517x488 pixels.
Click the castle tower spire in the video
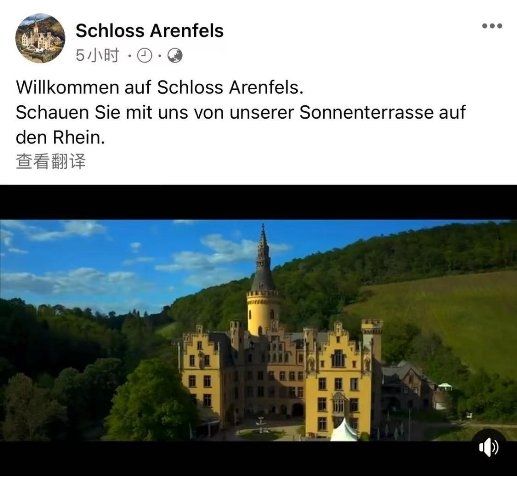263,258
